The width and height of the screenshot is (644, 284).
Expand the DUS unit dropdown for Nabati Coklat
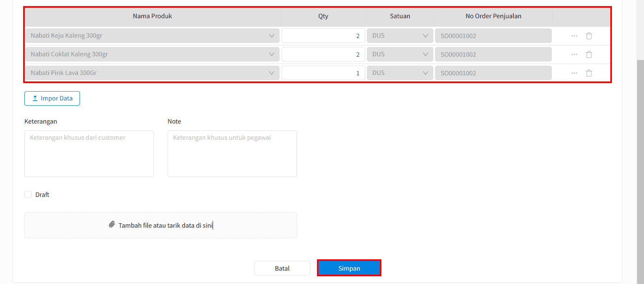(400, 54)
